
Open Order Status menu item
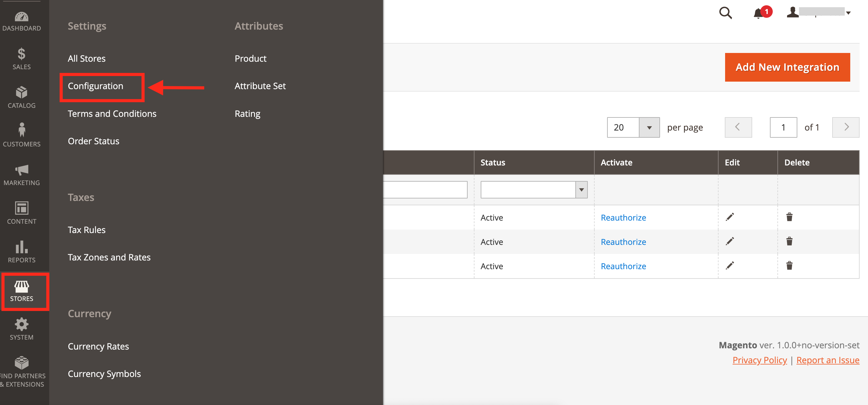[x=94, y=141]
